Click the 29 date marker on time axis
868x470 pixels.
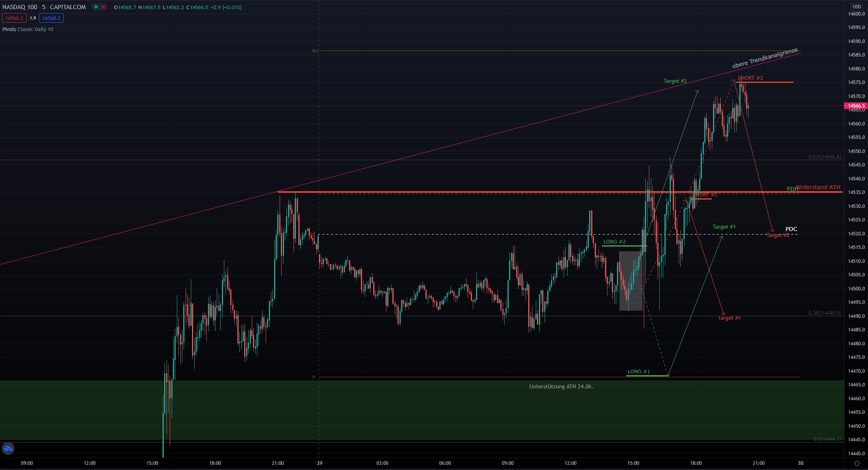click(319, 463)
